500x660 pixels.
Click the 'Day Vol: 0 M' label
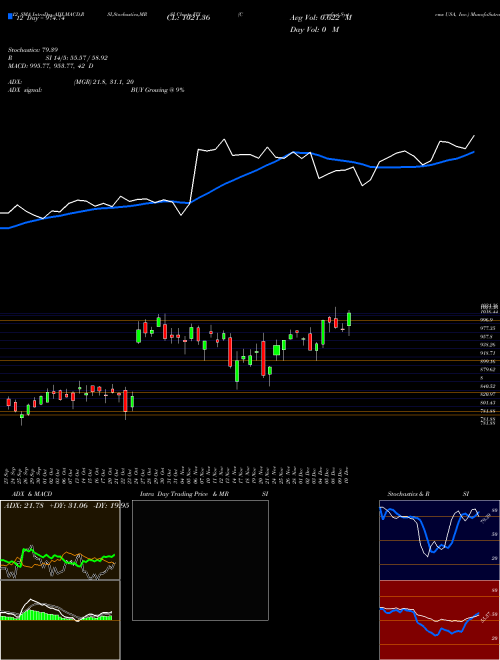(x=314, y=30)
